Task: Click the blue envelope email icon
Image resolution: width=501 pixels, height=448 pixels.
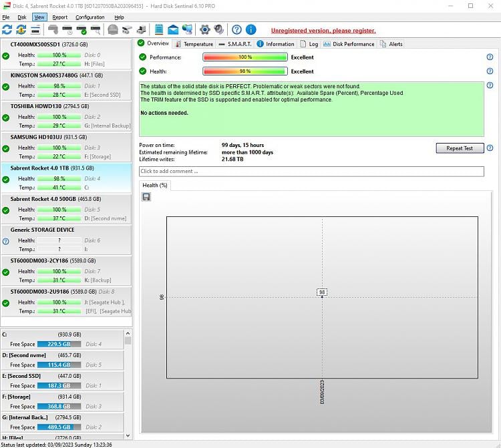Action: [x=173, y=29]
